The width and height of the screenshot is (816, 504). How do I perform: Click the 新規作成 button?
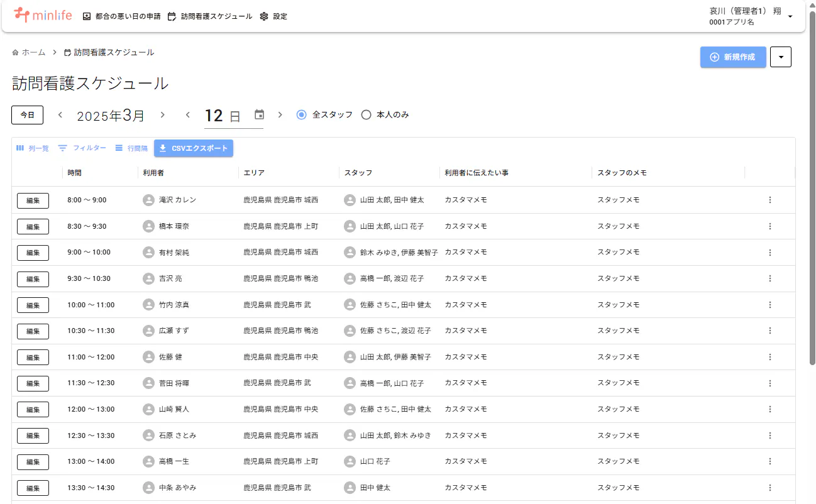tap(733, 57)
